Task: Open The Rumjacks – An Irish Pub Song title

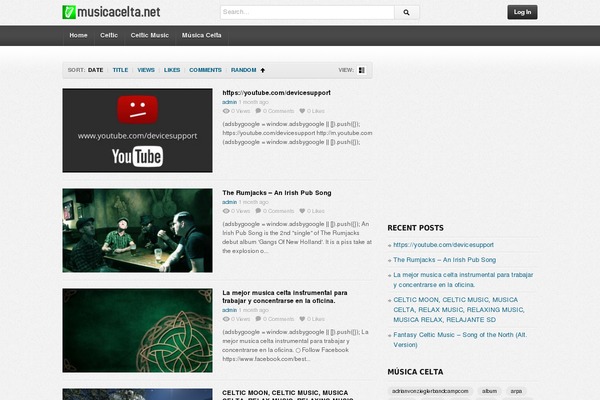Action: 277,193
